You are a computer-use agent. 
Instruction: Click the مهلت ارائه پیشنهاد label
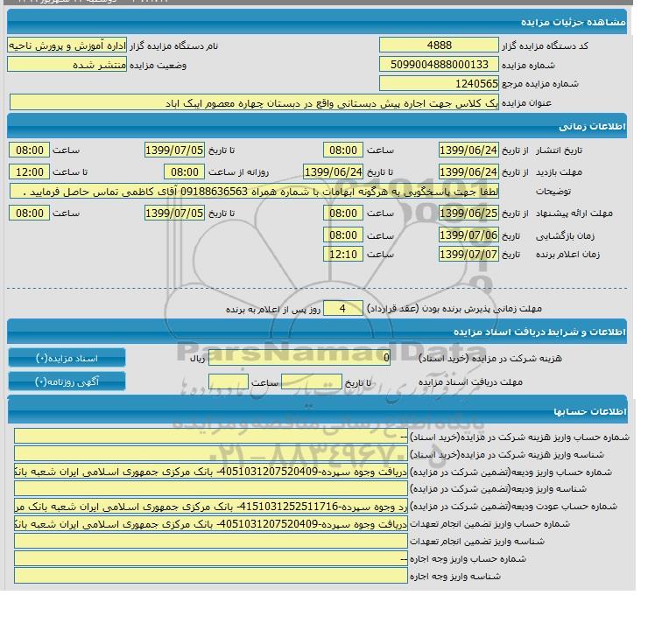[574, 213]
